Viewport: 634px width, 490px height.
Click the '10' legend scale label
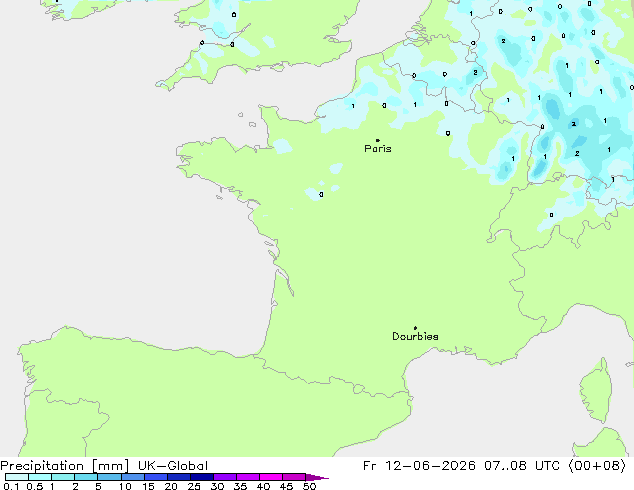point(125,486)
